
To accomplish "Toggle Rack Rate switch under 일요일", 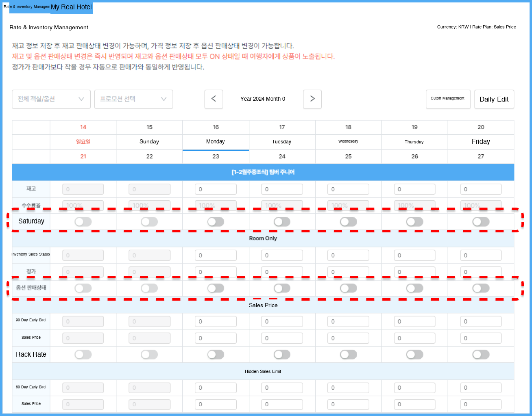I will (x=83, y=355).
